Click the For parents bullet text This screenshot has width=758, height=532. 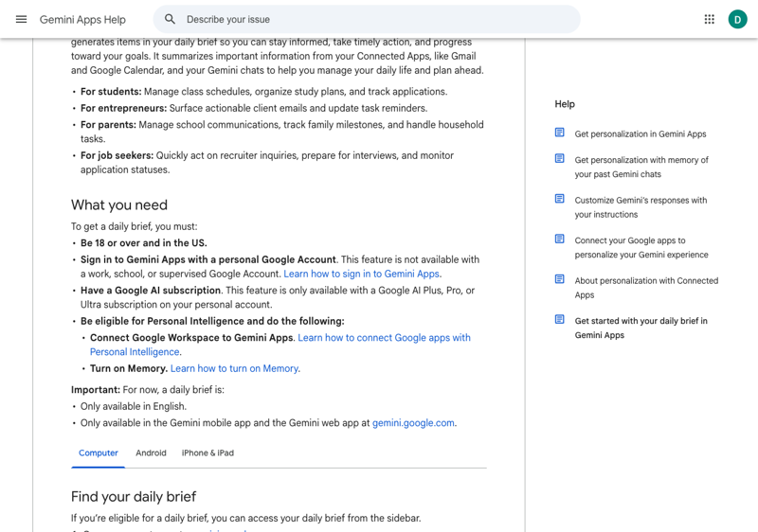281,132
